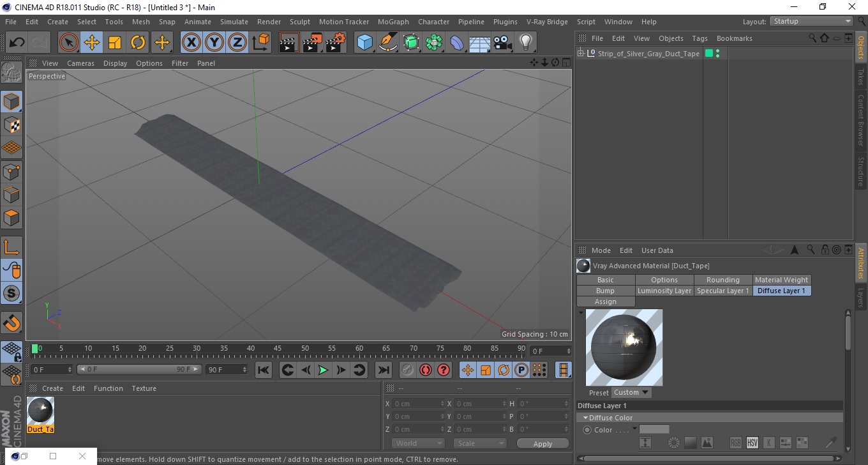Open material manager Texture menu
The height and width of the screenshot is (465, 868).
point(144,388)
